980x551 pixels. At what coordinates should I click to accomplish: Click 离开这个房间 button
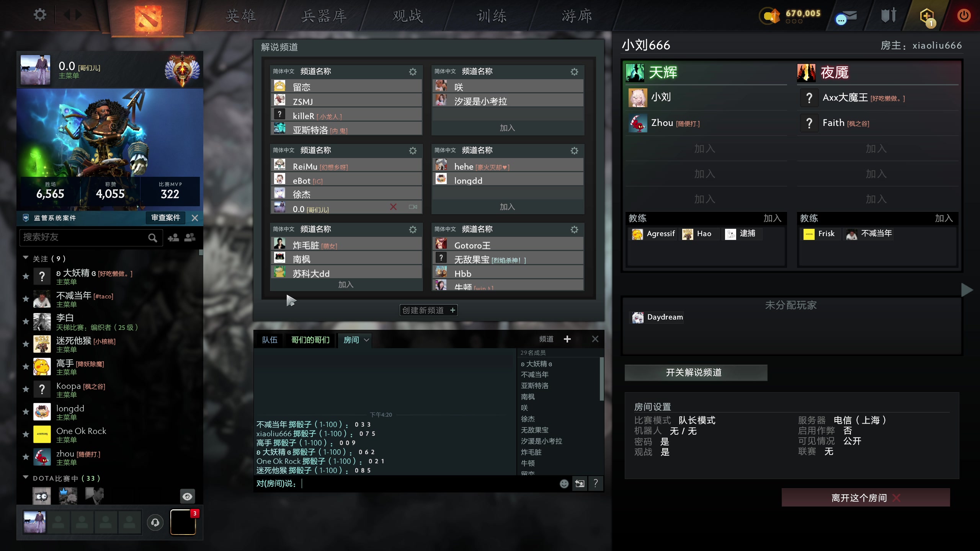point(866,497)
